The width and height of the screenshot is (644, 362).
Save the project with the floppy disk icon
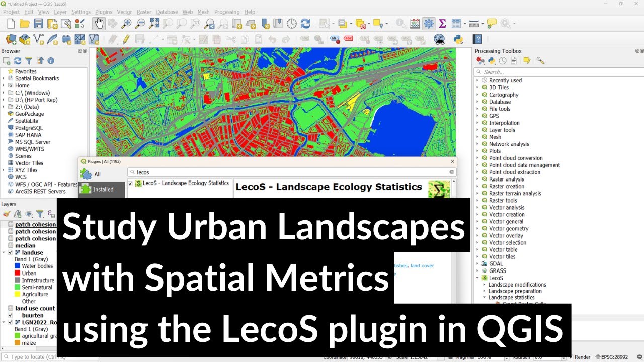tap(38, 23)
